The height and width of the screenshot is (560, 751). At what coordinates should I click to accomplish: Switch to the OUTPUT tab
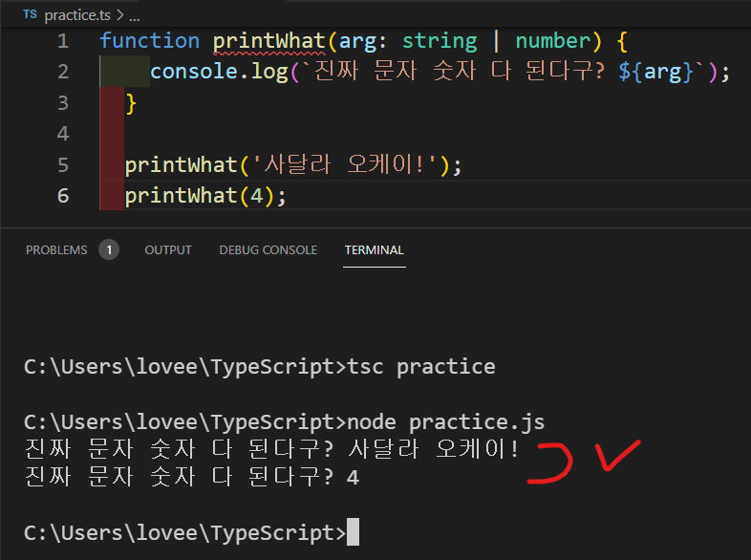[168, 250]
